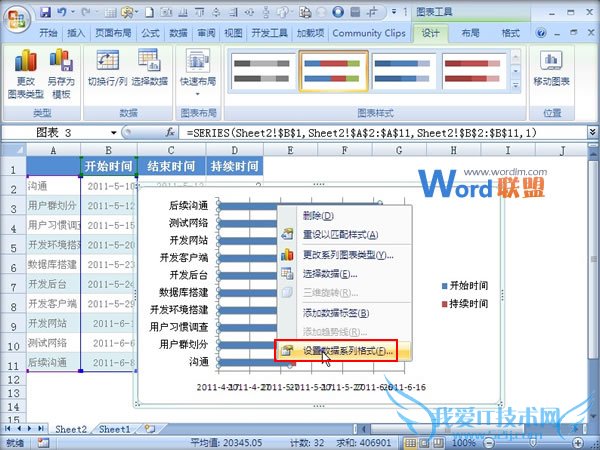The height and width of the screenshot is (450, 600).
Task: Open Excel help question mark icon
Action: (x=541, y=33)
